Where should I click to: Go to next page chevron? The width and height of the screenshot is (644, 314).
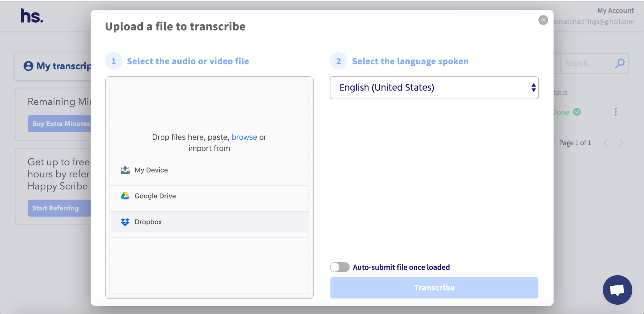click(x=621, y=143)
